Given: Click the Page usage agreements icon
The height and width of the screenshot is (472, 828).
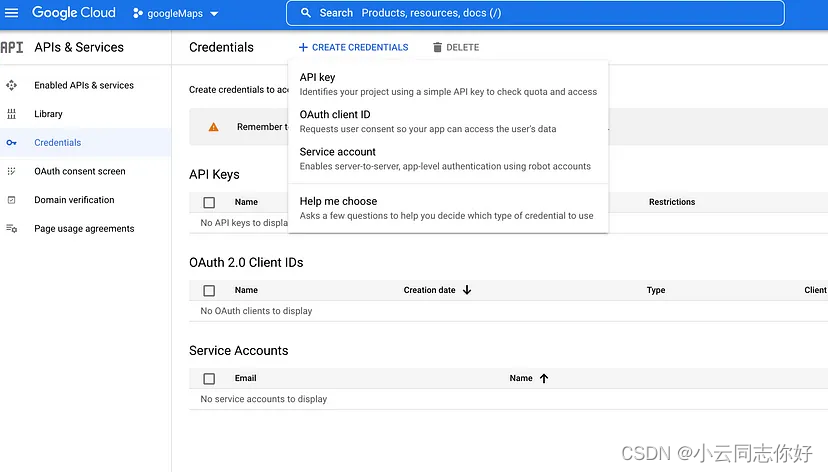Looking at the screenshot, I should [11, 229].
